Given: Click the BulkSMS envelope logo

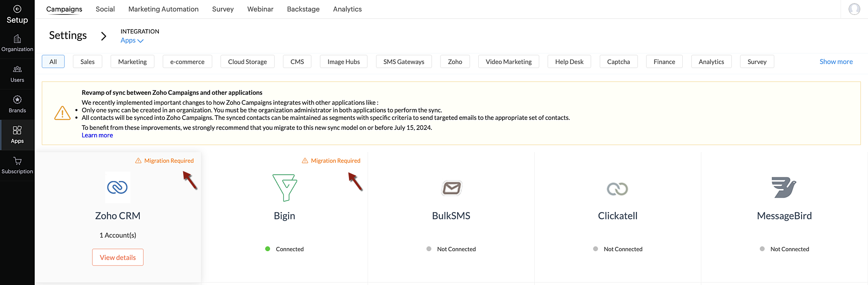Looking at the screenshot, I should point(451,188).
